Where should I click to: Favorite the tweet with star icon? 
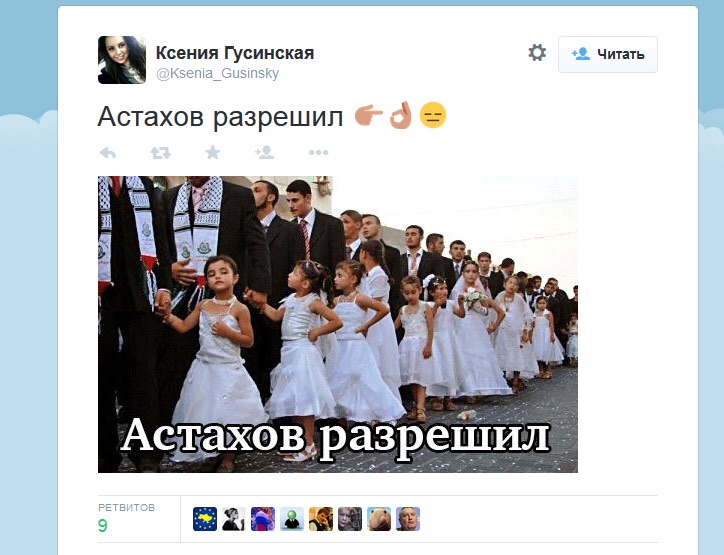[x=213, y=152]
